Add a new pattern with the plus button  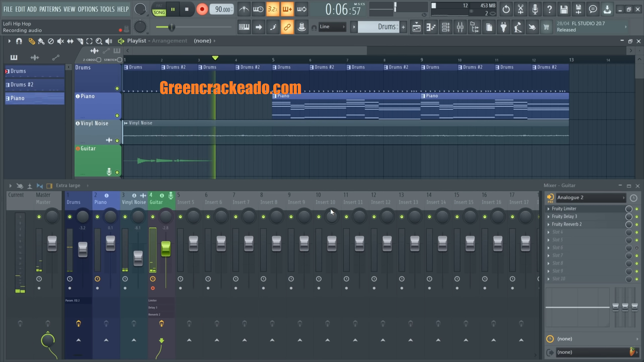tap(403, 27)
